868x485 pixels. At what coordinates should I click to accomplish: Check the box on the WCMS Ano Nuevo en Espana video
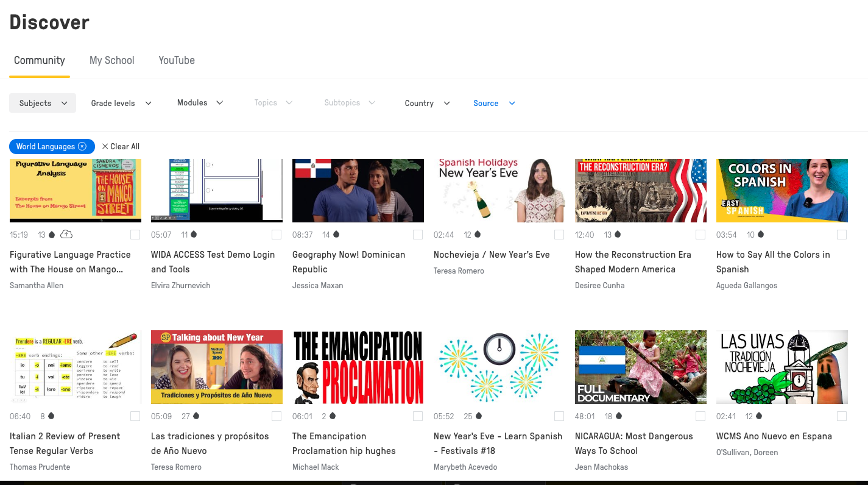point(842,416)
